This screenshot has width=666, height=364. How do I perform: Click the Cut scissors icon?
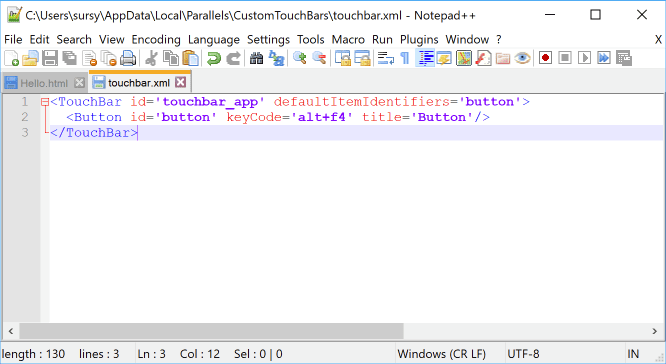(151, 58)
